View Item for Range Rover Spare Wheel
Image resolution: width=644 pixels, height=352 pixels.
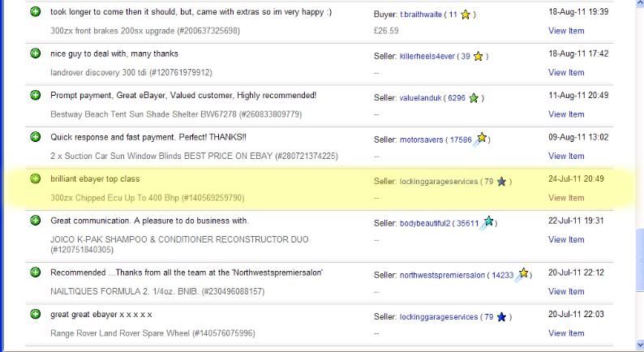point(566,333)
